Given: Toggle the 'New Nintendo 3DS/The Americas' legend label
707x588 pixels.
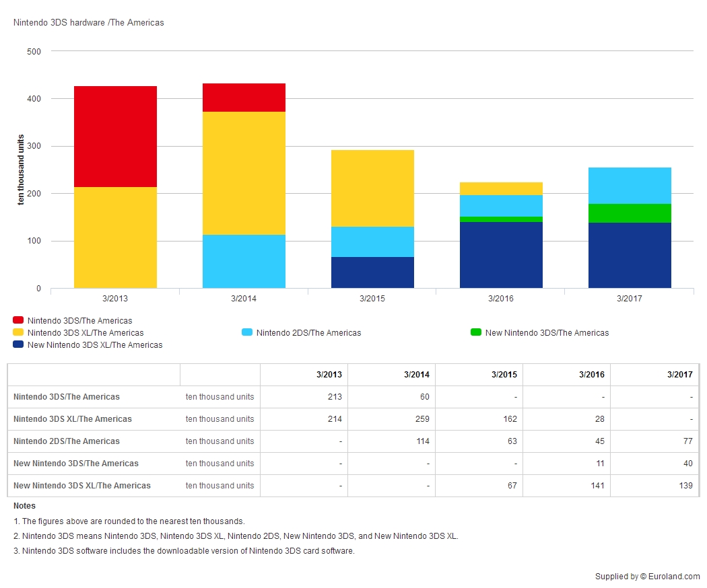Looking at the screenshot, I should 547,333.
